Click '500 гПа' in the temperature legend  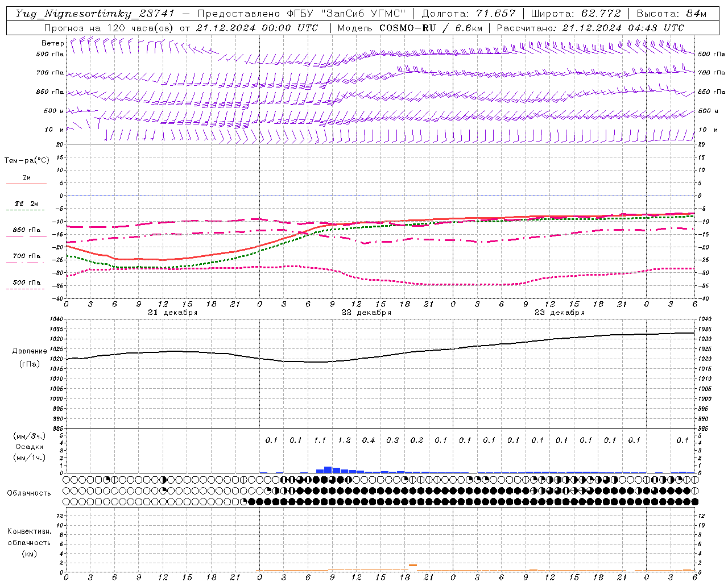(27, 282)
